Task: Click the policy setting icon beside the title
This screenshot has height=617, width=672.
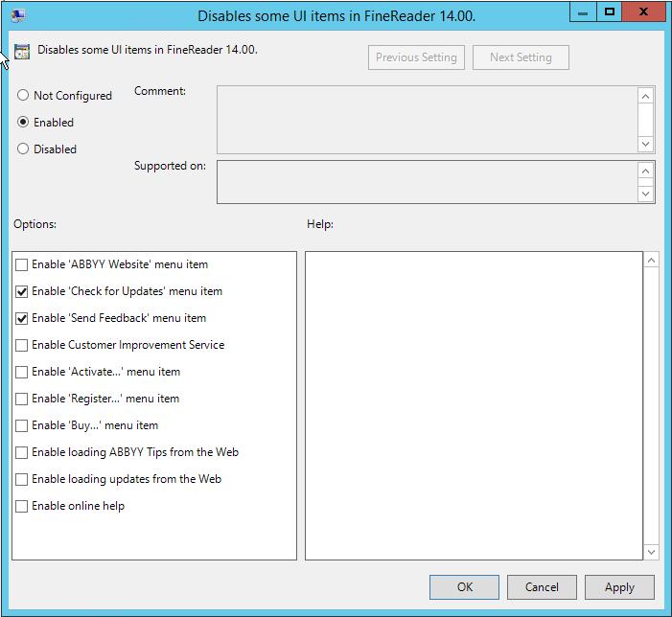Action: pyautogui.click(x=22, y=52)
